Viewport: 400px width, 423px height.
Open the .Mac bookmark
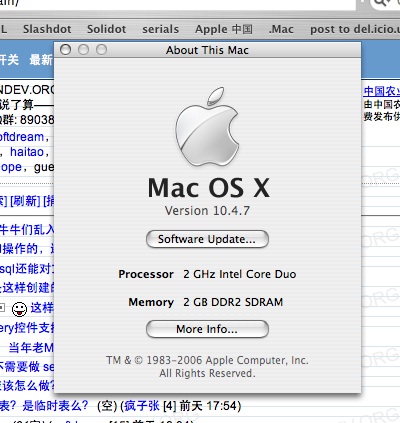click(x=281, y=29)
